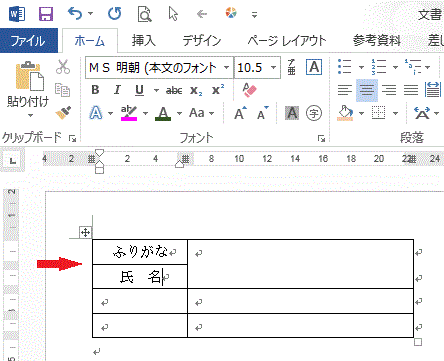Open font color dropdown arrow

tap(179, 114)
